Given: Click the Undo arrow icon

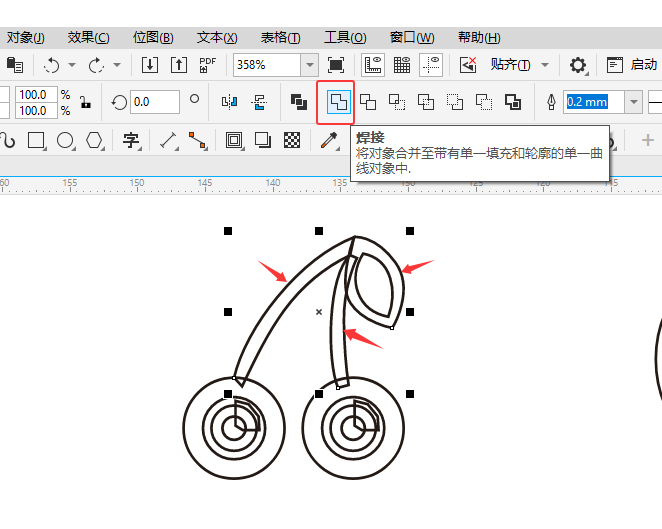Looking at the screenshot, I should pyautogui.click(x=52, y=65).
